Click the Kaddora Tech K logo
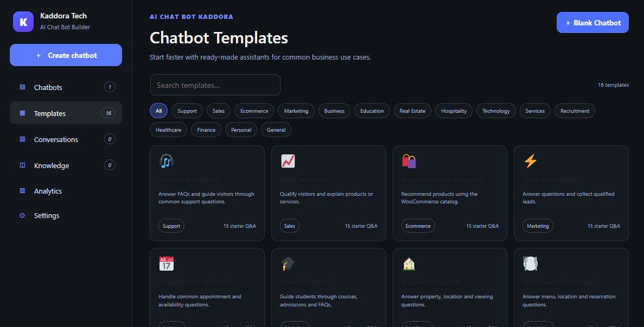This screenshot has width=644, height=327. click(23, 21)
